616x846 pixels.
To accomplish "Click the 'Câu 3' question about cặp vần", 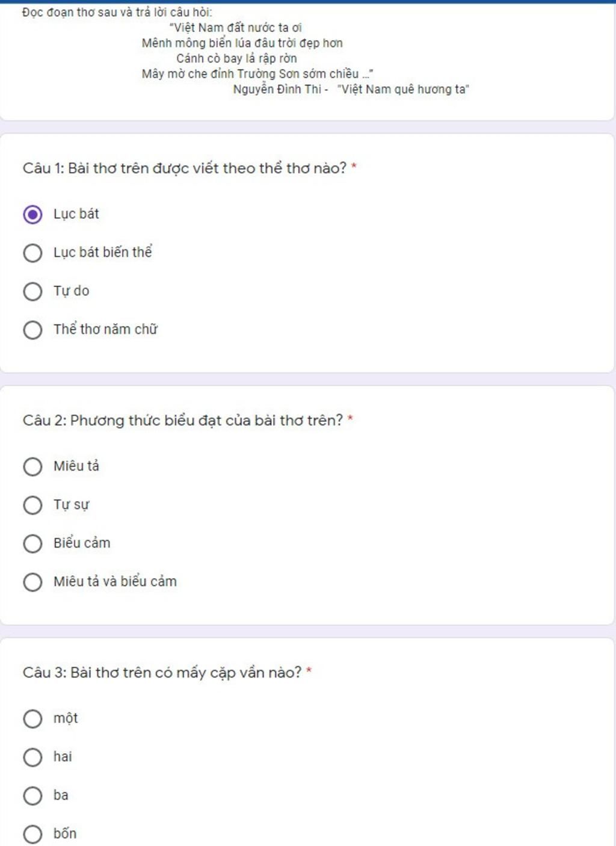I will 162,673.
